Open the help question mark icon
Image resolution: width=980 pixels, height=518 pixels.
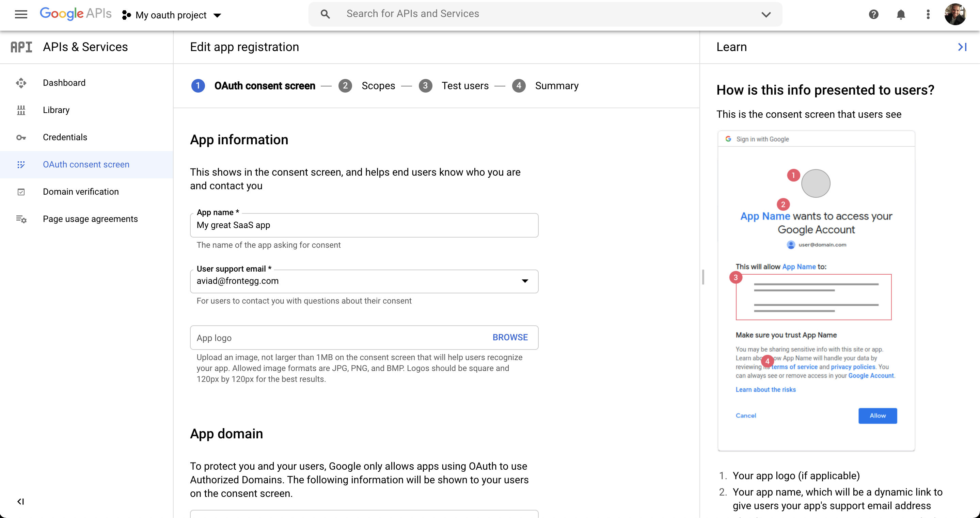click(x=873, y=14)
